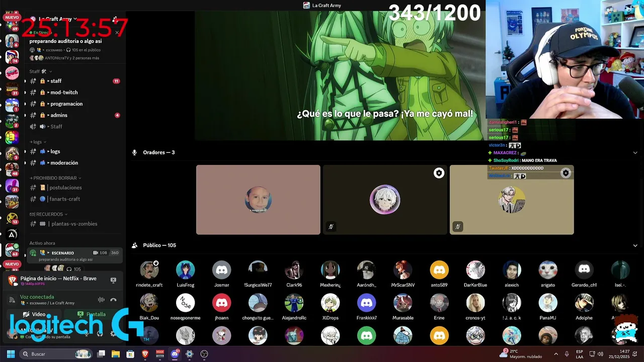This screenshot has height=362, width=644.
Task: Open DarKarBlue audience avatar
Action: [x=475, y=270]
